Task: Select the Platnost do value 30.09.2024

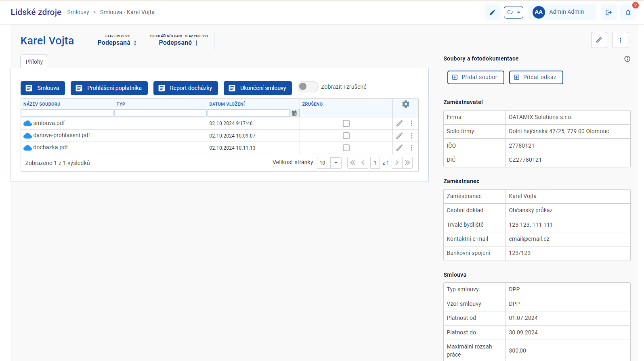Action: (x=523, y=332)
